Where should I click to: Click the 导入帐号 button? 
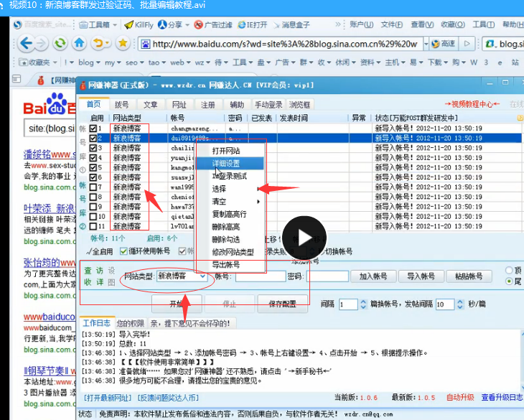click(420, 276)
